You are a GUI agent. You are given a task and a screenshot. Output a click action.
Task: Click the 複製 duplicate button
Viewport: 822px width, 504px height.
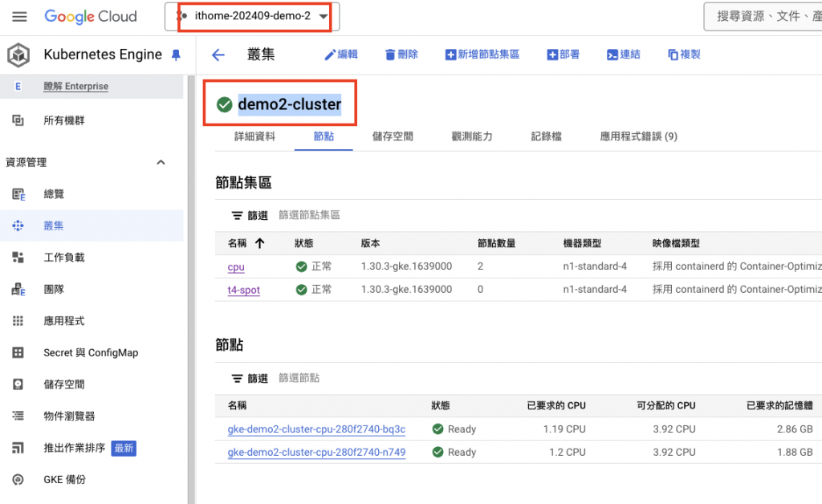click(684, 55)
